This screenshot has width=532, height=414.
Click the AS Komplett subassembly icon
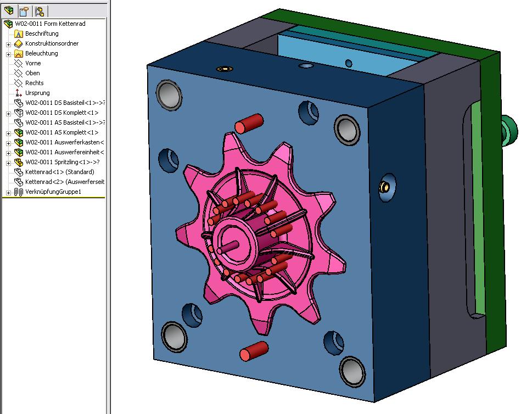coord(19,132)
